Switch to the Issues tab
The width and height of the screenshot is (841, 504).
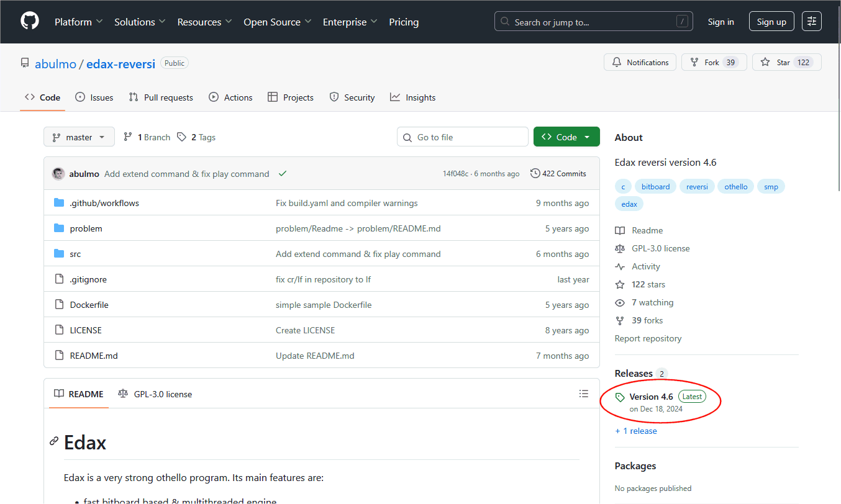[x=94, y=97]
